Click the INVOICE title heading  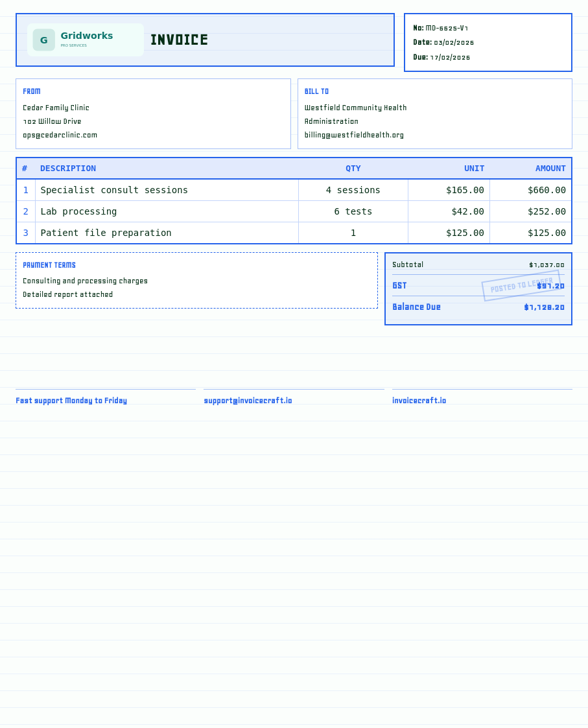tap(180, 40)
